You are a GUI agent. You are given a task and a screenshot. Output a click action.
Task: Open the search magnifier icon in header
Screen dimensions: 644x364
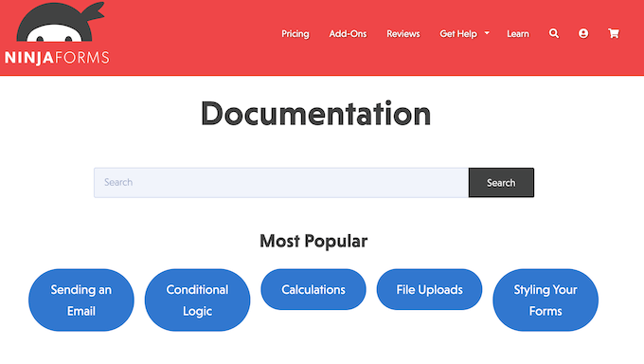click(x=554, y=33)
